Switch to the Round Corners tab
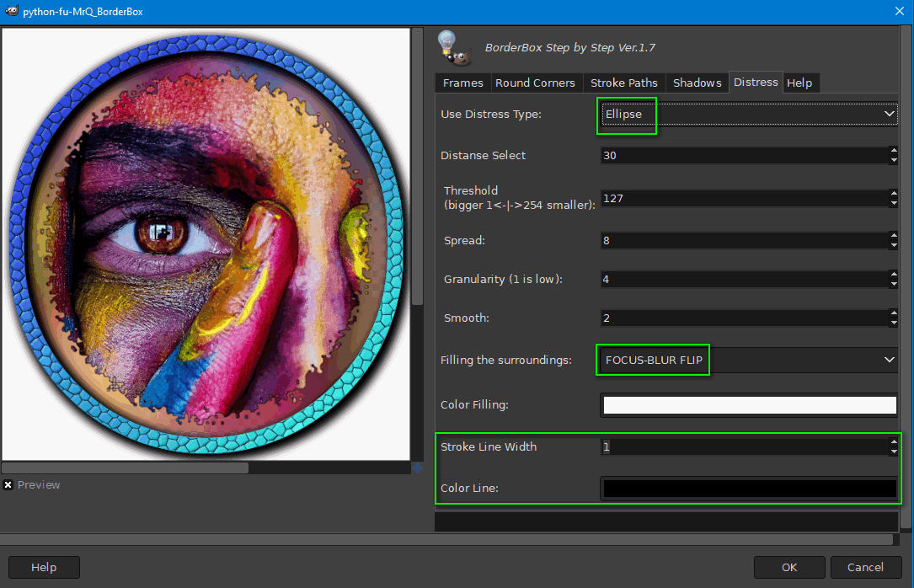914x588 pixels. (535, 83)
